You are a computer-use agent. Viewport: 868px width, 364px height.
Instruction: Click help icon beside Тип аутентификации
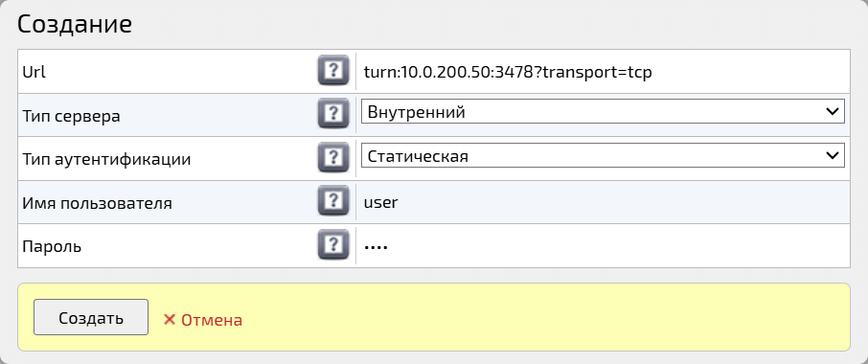coord(333,157)
